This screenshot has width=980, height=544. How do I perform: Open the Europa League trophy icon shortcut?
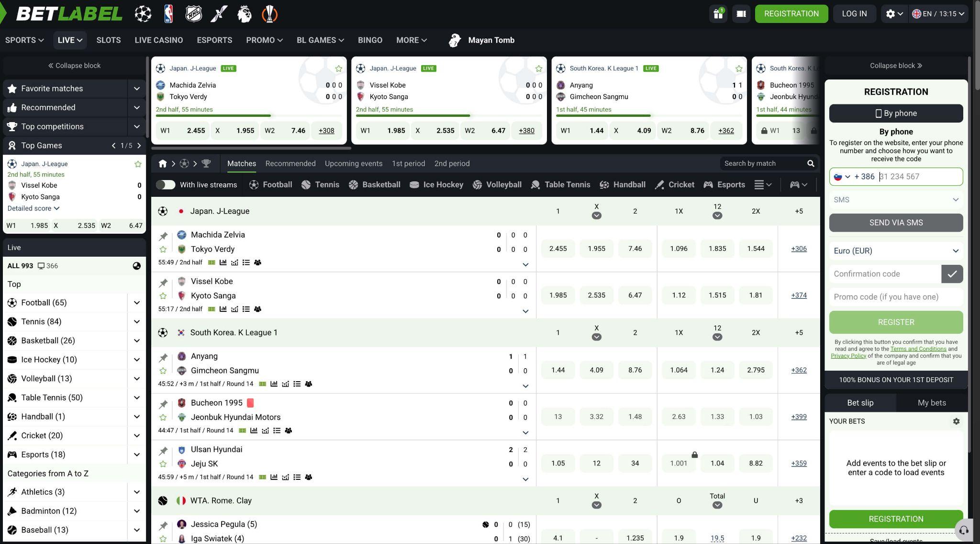[x=270, y=14]
